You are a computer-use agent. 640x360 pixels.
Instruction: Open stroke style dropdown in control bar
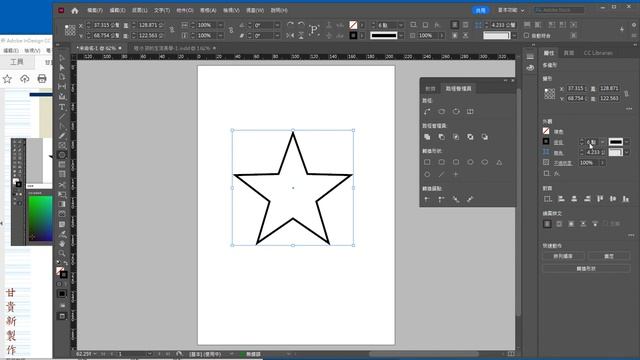pos(401,36)
